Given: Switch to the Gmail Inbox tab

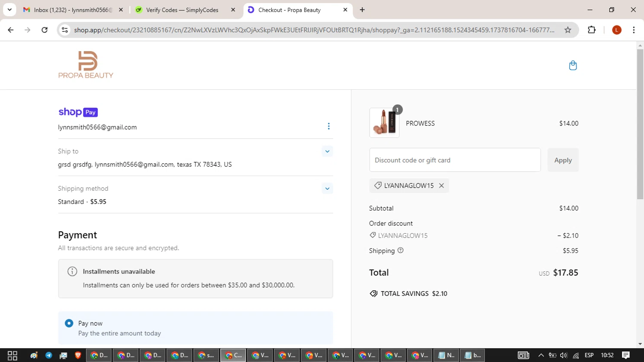Looking at the screenshot, I should tap(73, 9).
